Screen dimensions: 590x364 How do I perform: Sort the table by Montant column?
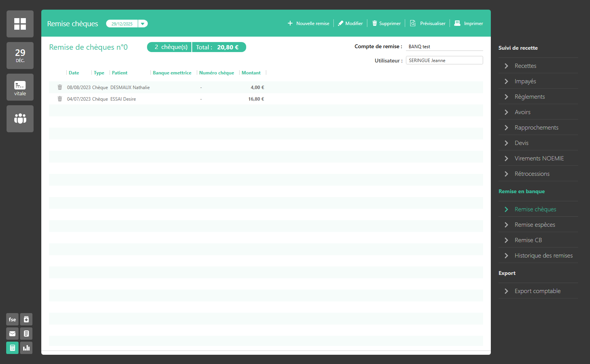[251, 73]
